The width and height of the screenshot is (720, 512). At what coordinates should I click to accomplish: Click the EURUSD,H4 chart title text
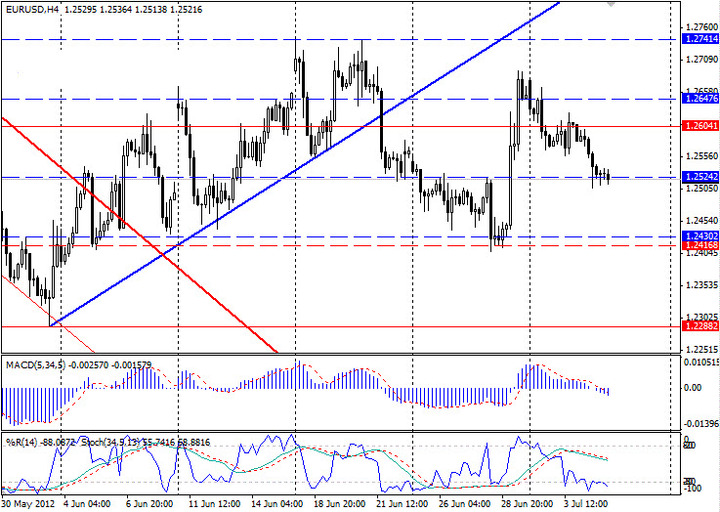[32, 7]
